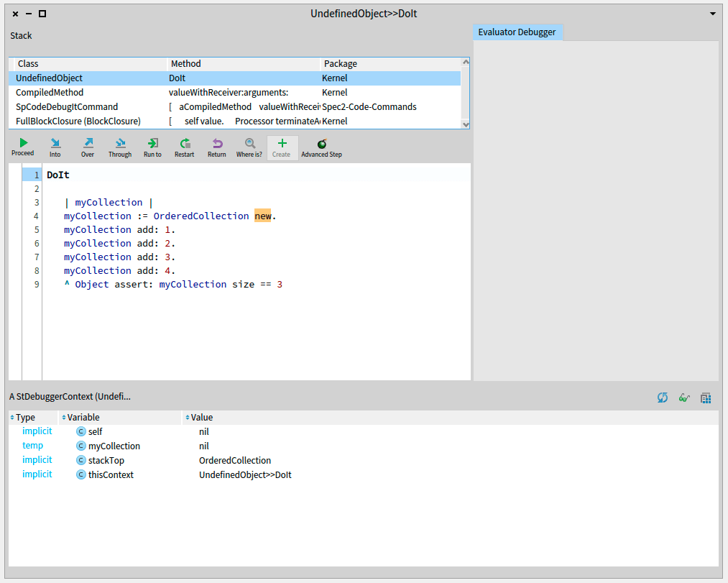Click the Return toolbar icon
Image resolution: width=728 pixels, height=583 pixels.
[217, 147]
